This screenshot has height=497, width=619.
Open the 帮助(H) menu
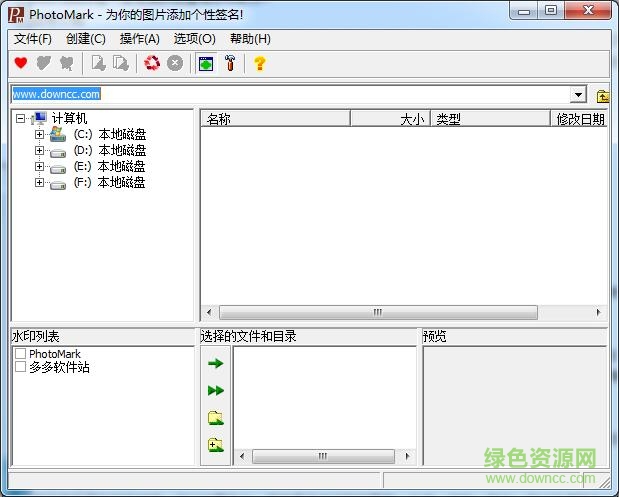tap(250, 39)
